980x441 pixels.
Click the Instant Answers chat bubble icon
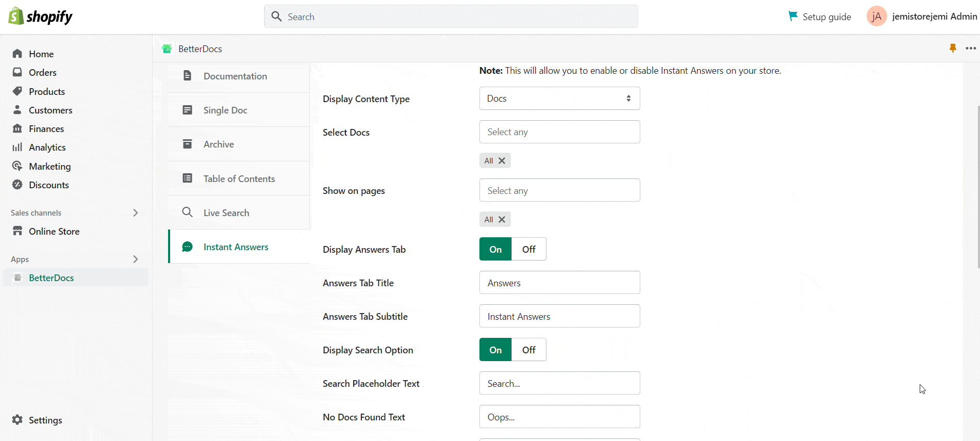click(188, 247)
